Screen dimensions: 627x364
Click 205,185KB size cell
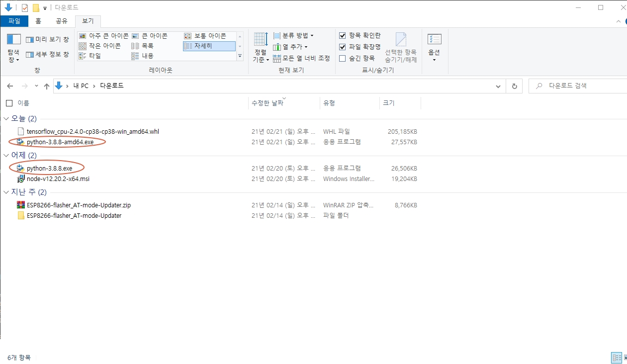point(402,132)
